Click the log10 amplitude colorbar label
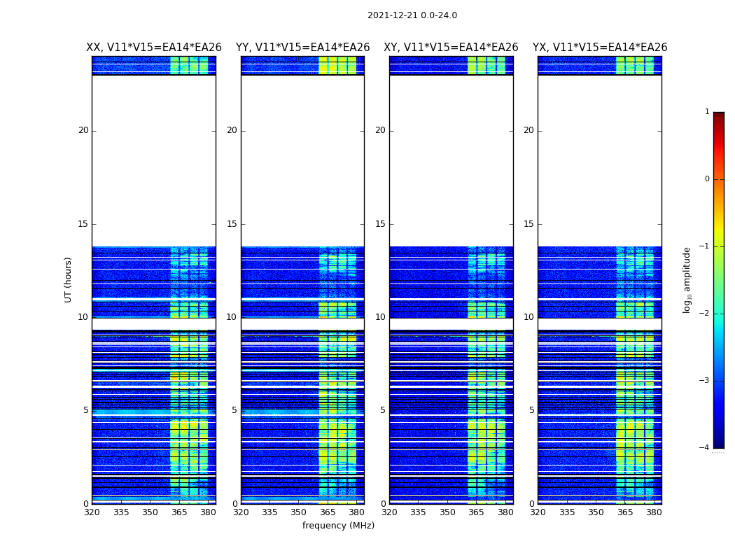This screenshot has height=560, width=735. [x=687, y=280]
